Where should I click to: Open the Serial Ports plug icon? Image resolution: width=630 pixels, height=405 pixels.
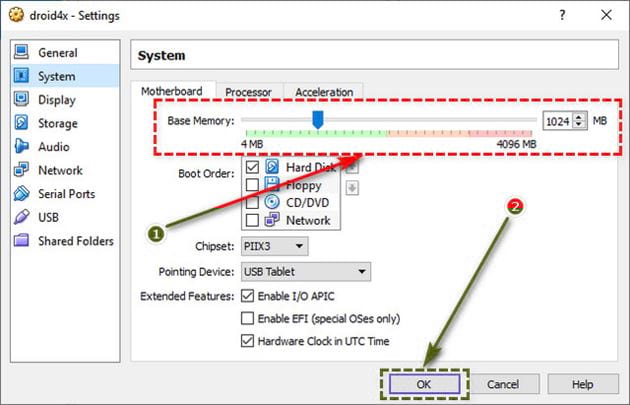pyautogui.click(x=21, y=193)
